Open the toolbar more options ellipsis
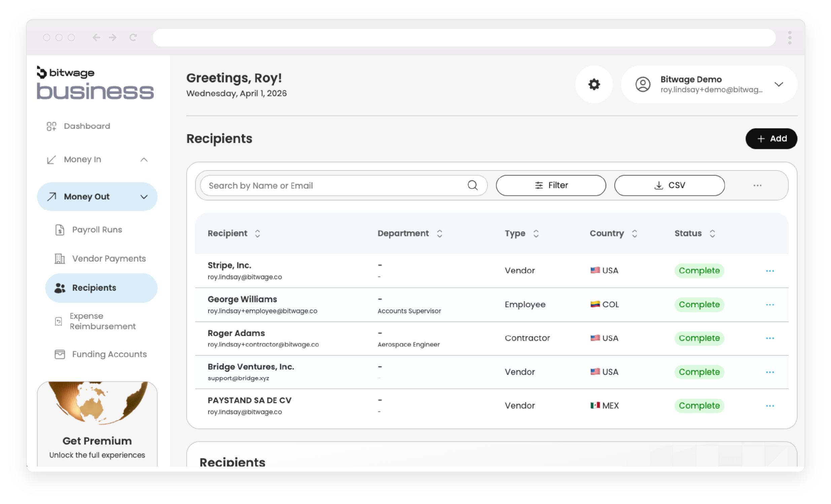This screenshot has height=504, width=831. click(x=757, y=186)
